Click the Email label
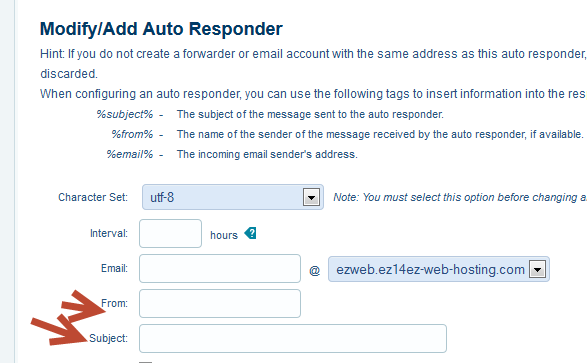The image size is (587, 363). pos(114,268)
